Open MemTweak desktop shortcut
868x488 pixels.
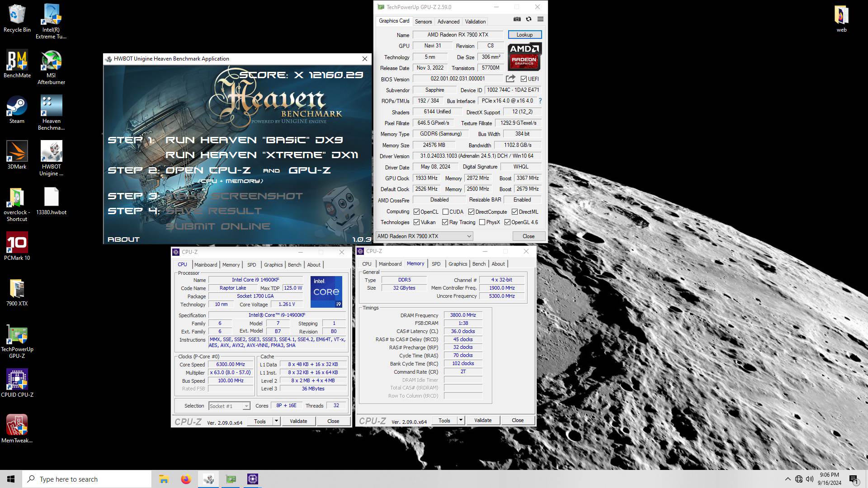tap(17, 429)
